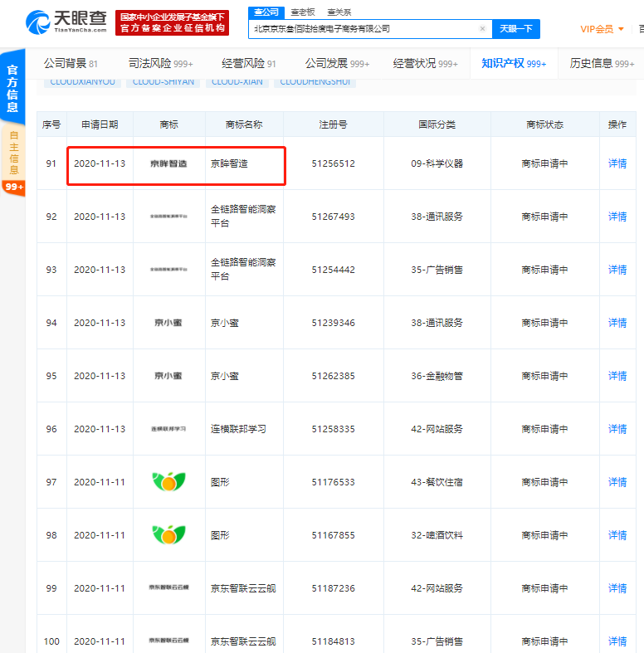The height and width of the screenshot is (653, 644).
Task: Select the 查老板 search tab
Action: coord(302,12)
